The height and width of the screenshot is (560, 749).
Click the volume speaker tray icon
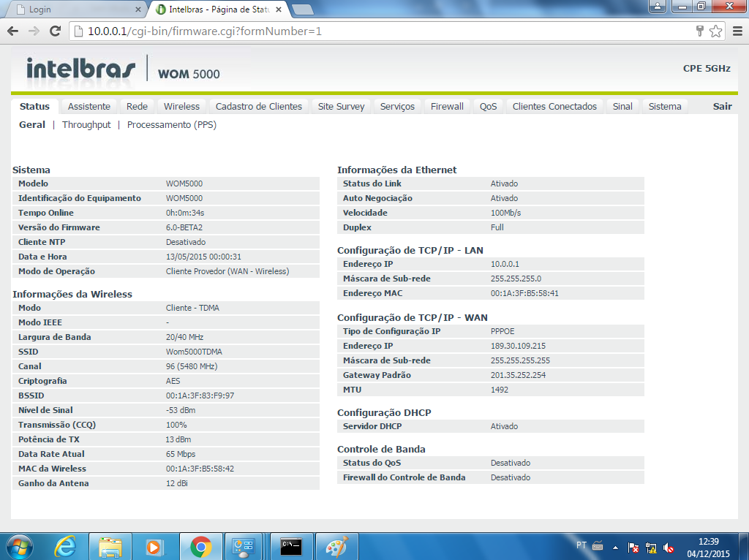click(669, 548)
